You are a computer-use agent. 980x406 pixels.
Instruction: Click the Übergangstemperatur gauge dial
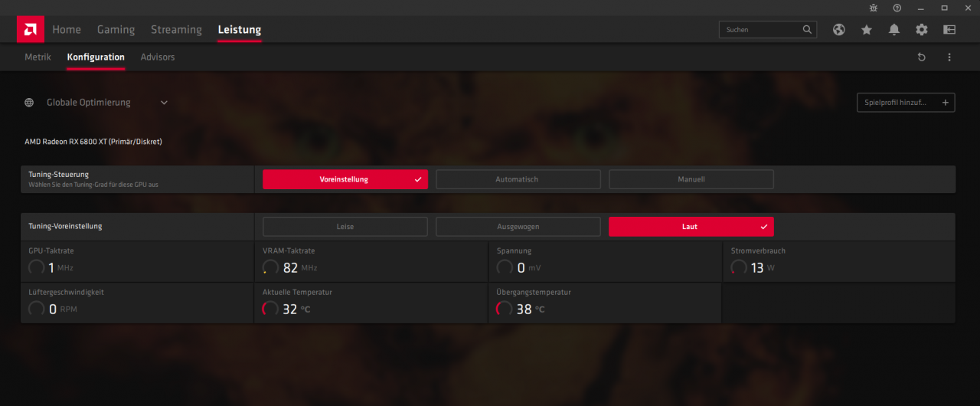click(x=505, y=309)
